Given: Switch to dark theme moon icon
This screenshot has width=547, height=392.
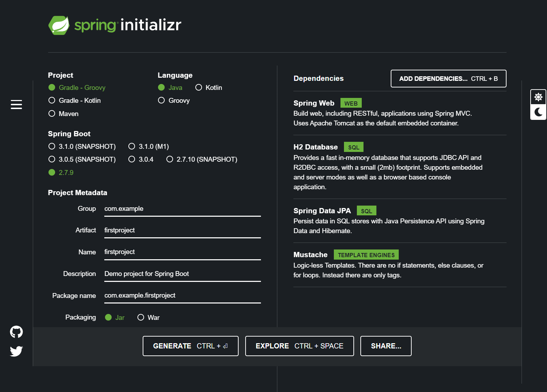Looking at the screenshot, I should pyautogui.click(x=538, y=112).
